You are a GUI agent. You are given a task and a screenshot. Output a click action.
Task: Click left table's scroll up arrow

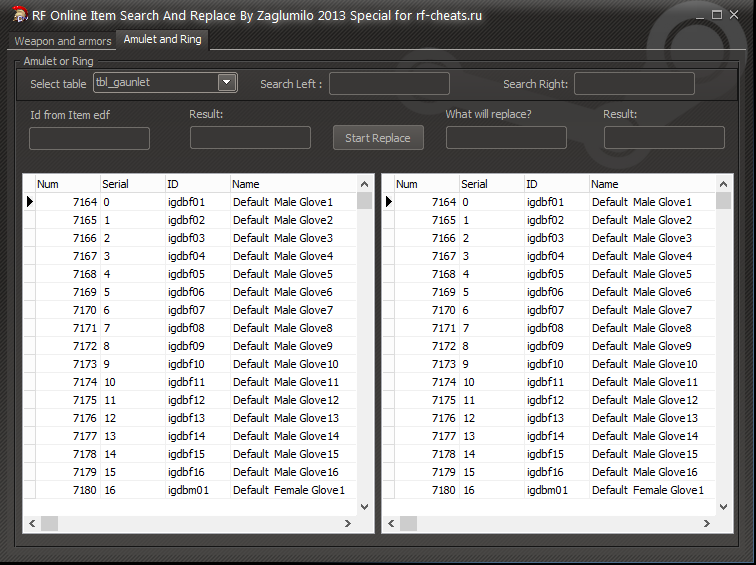pyautogui.click(x=364, y=184)
